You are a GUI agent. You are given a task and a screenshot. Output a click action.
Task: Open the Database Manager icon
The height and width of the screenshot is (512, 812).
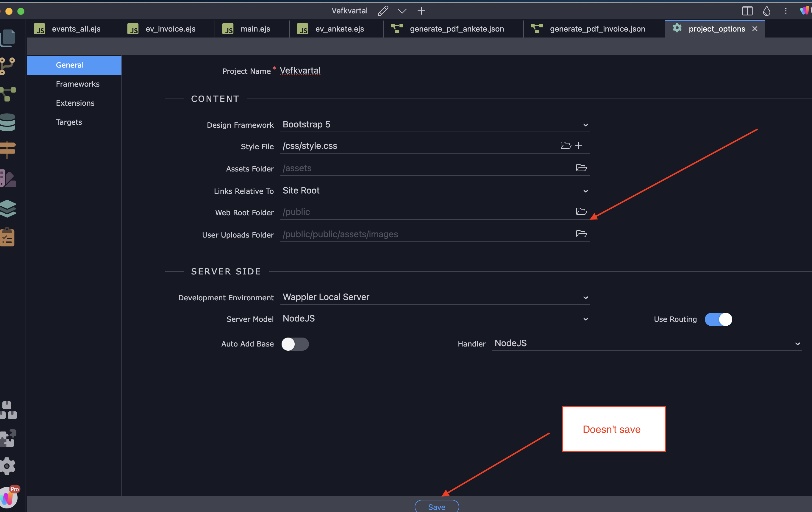tap(7, 122)
